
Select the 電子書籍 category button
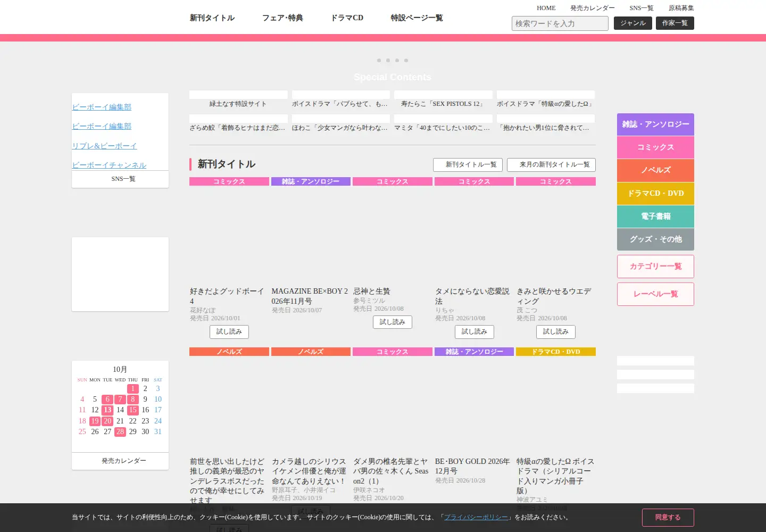tap(655, 217)
